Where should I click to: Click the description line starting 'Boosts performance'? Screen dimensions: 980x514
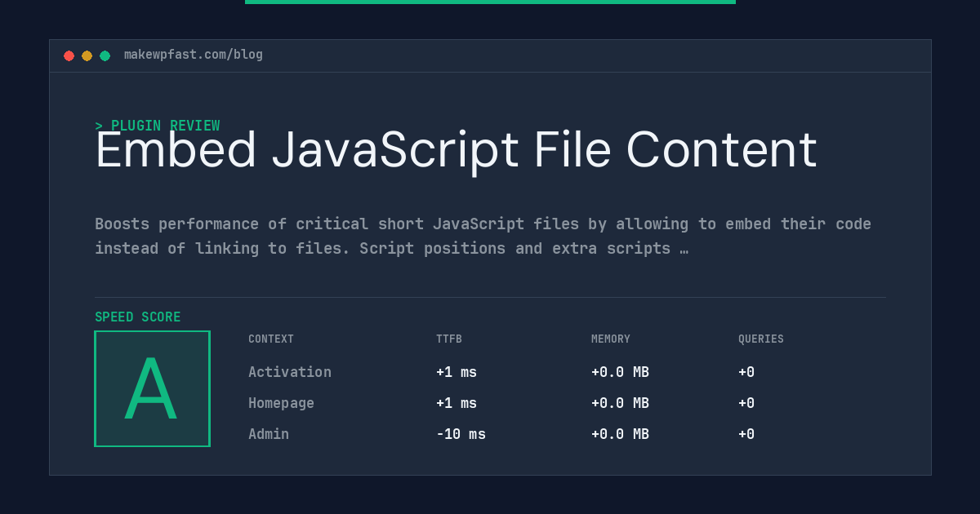point(483,224)
